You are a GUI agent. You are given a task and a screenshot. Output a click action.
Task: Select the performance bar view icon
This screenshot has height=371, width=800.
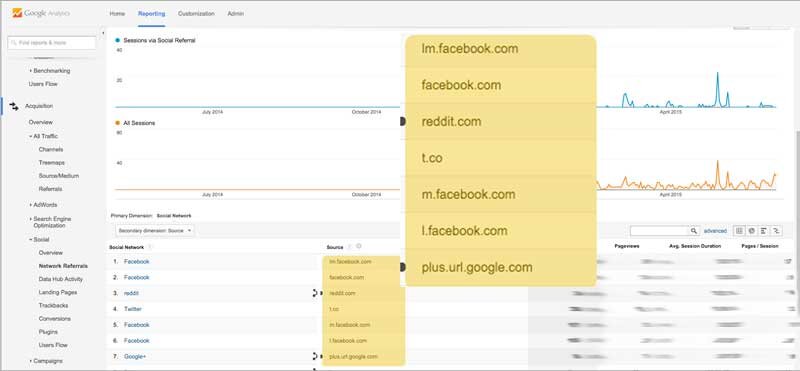[x=764, y=231]
